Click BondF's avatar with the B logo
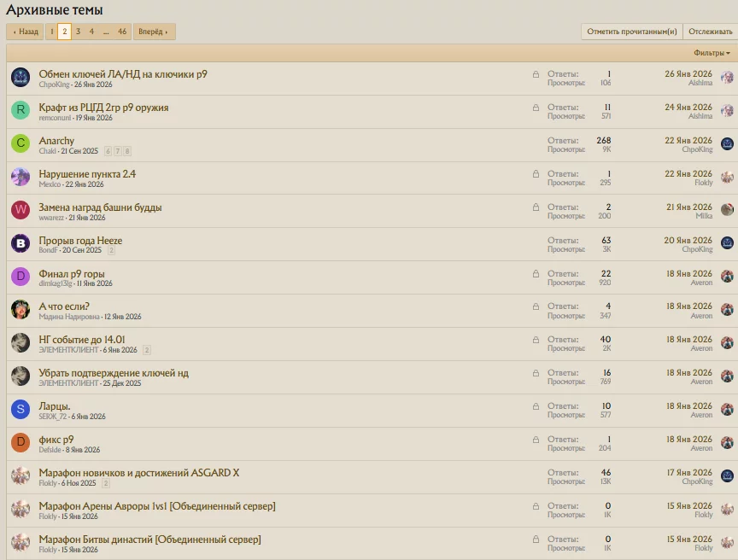 (x=20, y=244)
